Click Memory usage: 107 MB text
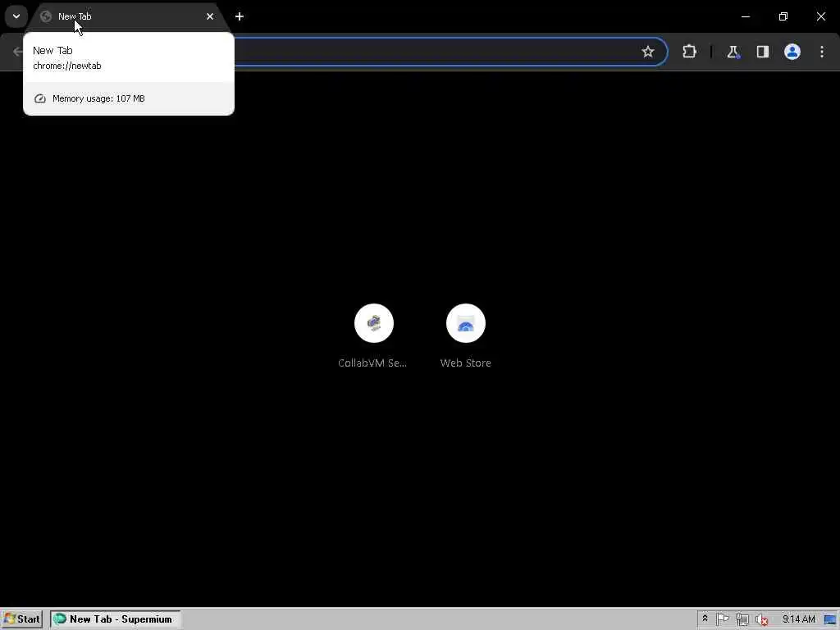The height and width of the screenshot is (630, 840). 98,98
